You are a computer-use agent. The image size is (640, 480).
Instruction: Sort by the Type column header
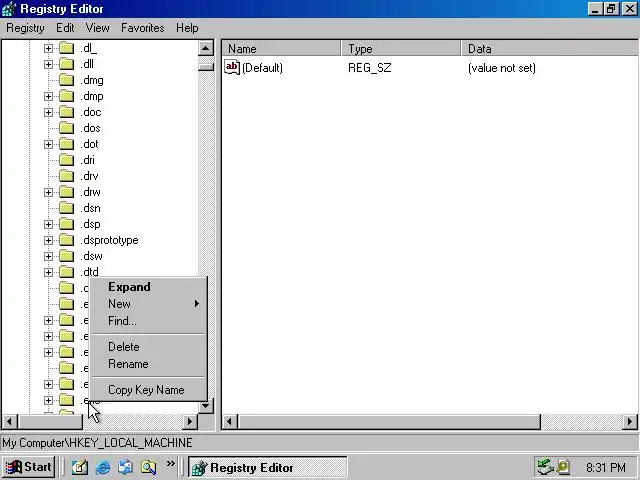pyautogui.click(x=401, y=49)
